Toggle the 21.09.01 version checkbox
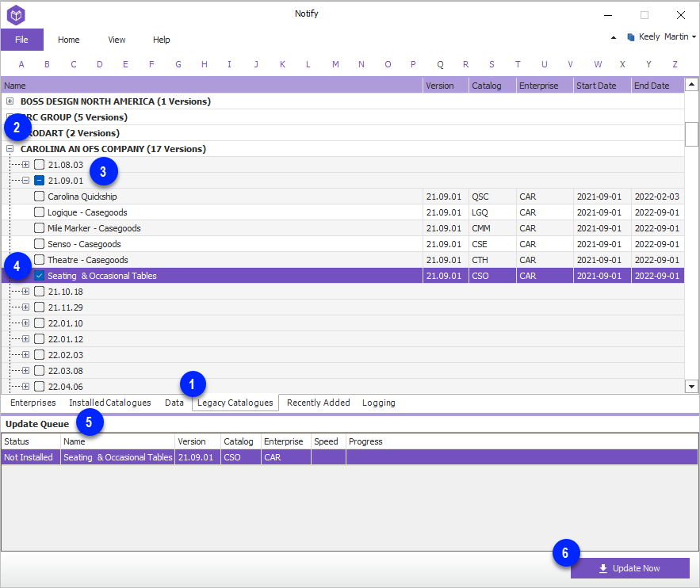 tap(40, 181)
